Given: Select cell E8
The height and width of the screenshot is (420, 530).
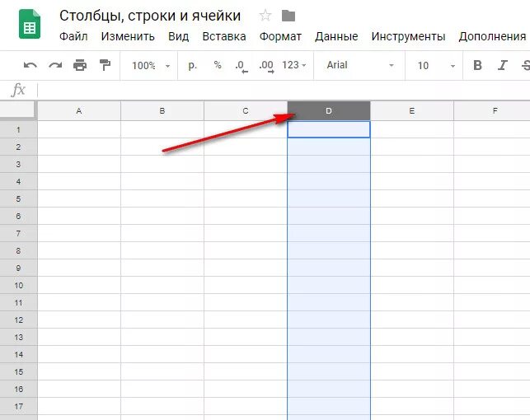Looking at the screenshot, I should click(412, 251).
